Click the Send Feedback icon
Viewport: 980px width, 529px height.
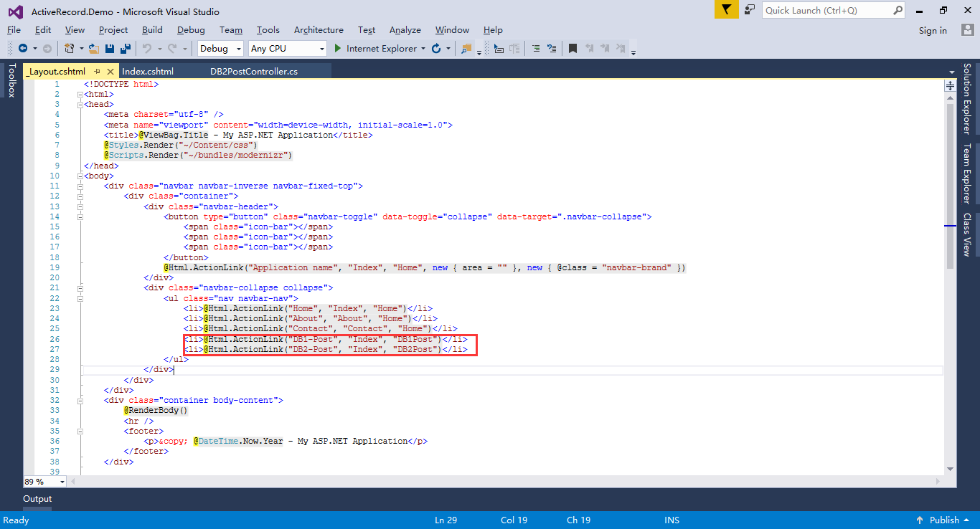click(x=750, y=10)
